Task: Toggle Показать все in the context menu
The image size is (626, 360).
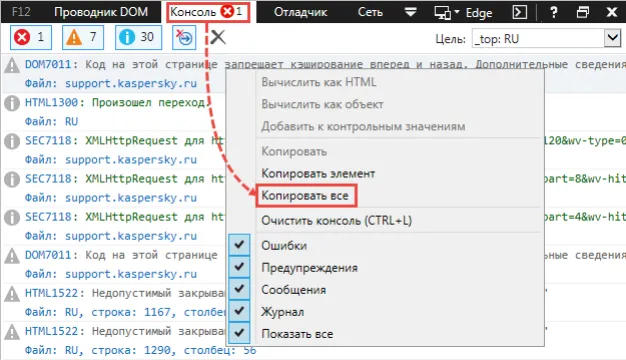Action: click(x=239, y=332)
